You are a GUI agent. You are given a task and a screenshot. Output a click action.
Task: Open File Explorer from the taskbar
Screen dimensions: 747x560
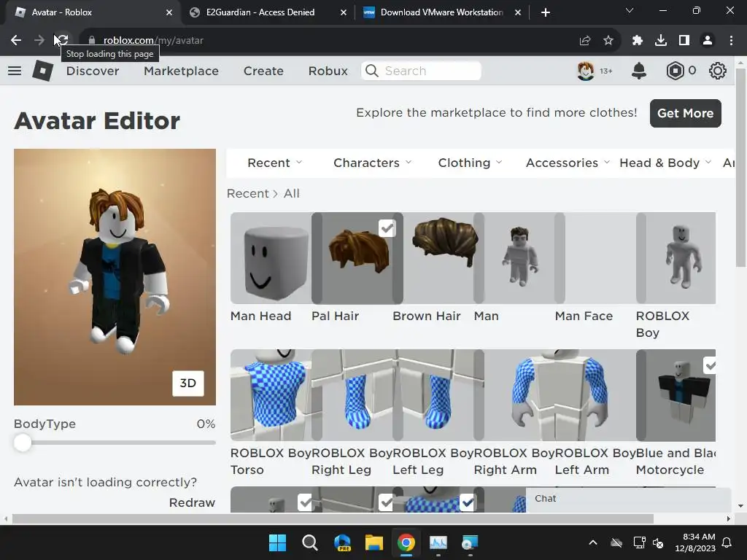pyautogui.click(x=374, y=542)
